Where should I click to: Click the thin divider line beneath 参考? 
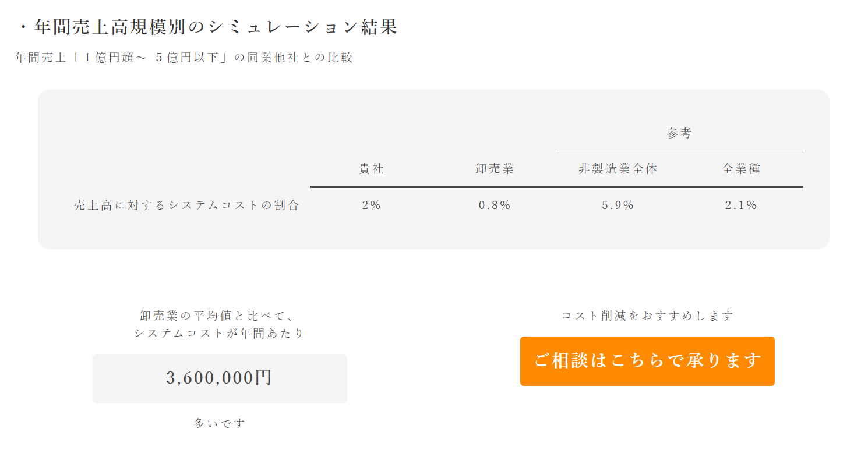pos(680,151)
